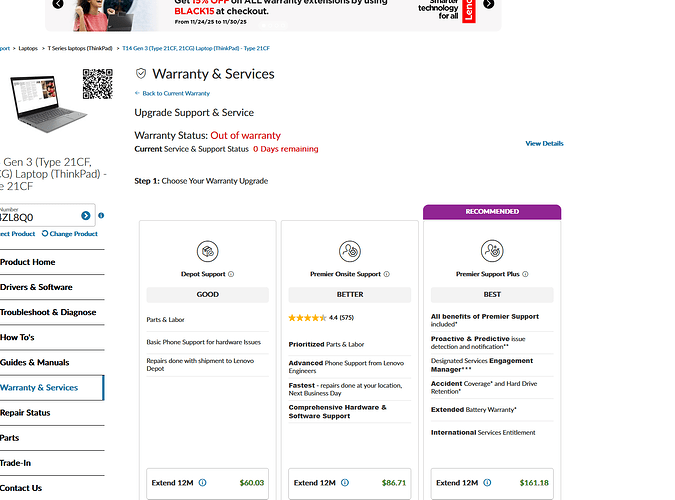Viewport: 675px width, 500px height.
Task: Open info tooltip beside Depot Support title
Action: 231,273
